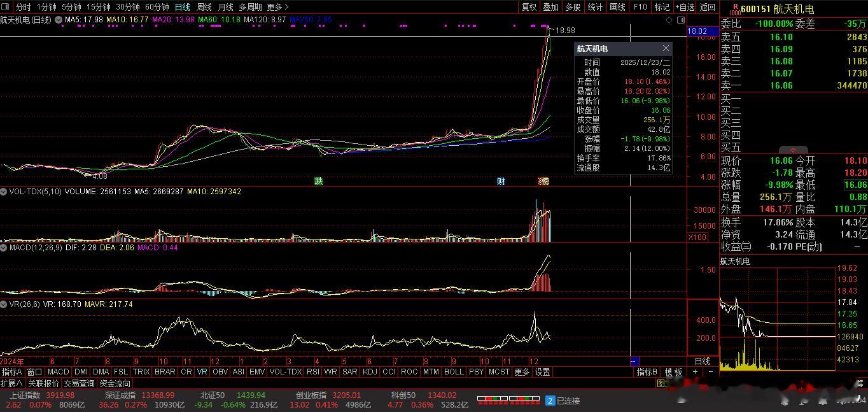The image size is (868, 412).
Task: Click the 已连接 connection status icon
Action: (550, 401)
